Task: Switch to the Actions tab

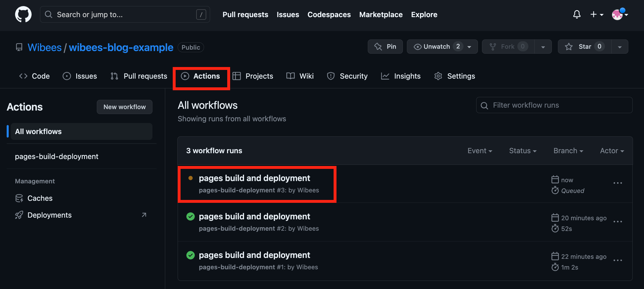Action: point(201,76)
